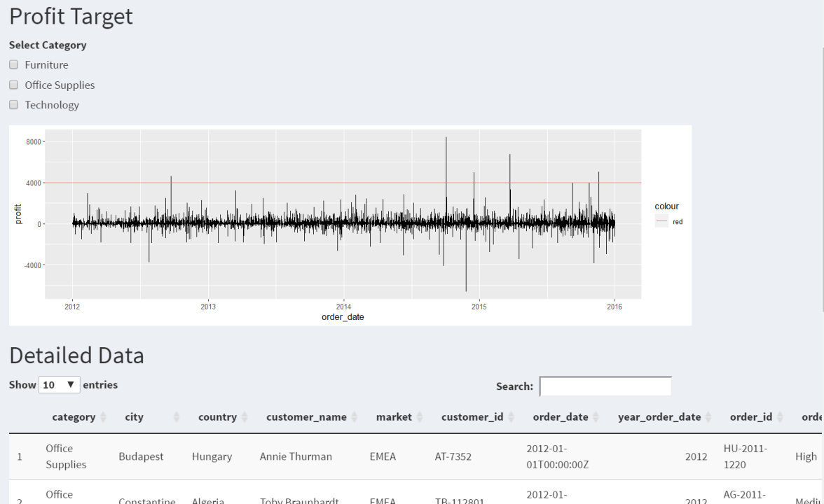
Task: Sort the table by the country column
Action: point(216,416)
